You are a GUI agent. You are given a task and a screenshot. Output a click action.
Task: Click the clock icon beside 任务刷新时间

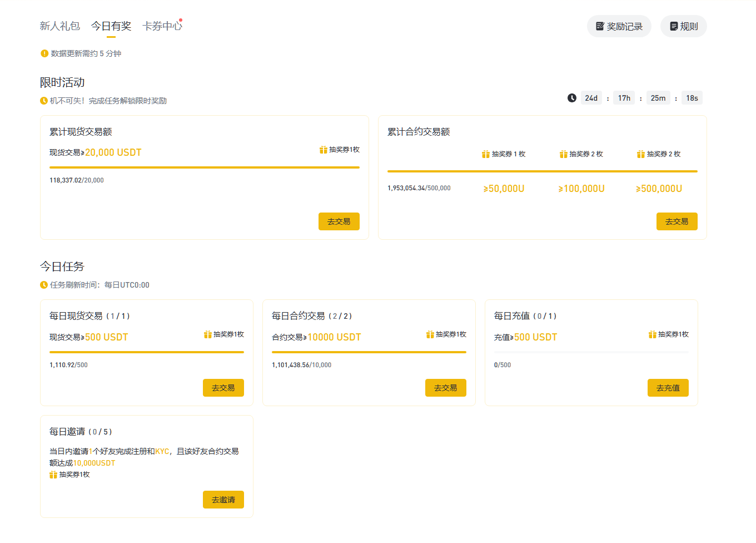(44, 285)
